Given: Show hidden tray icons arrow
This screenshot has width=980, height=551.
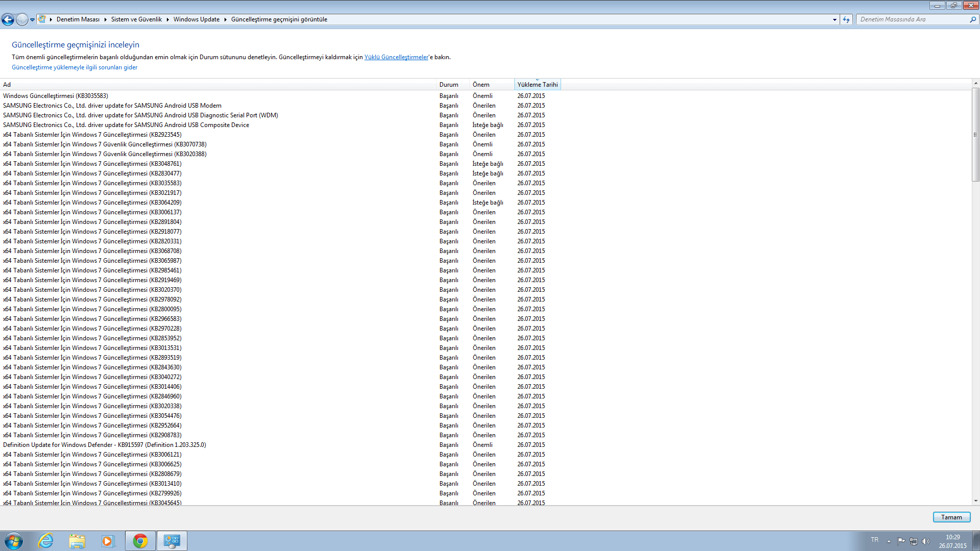Looking at the screenshot, I should coord(889,541).
